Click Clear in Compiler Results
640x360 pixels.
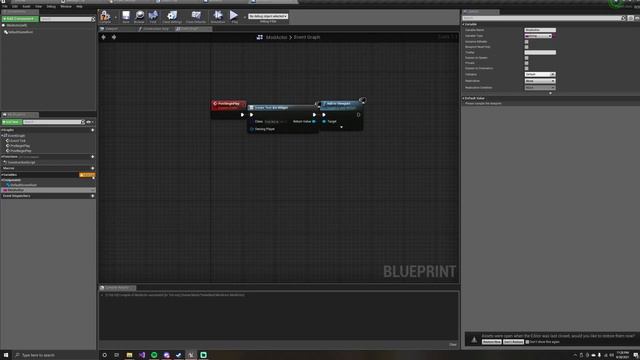pos(453,344)
